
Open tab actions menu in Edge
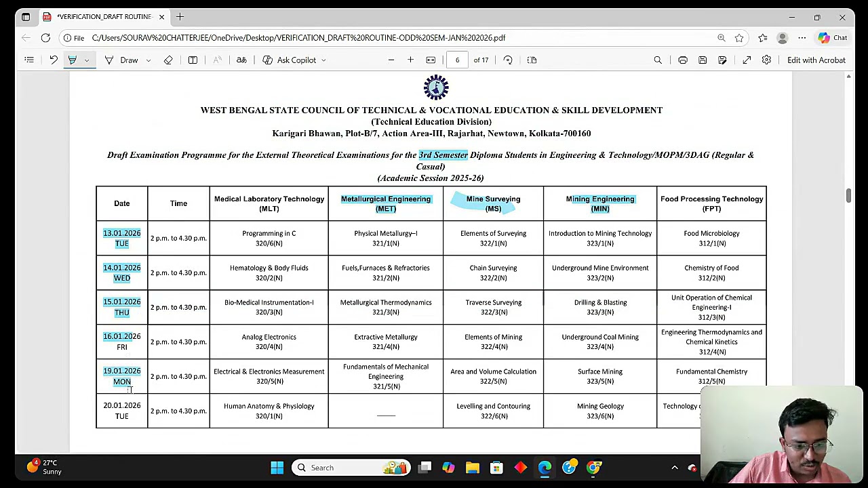click(26, 16)
